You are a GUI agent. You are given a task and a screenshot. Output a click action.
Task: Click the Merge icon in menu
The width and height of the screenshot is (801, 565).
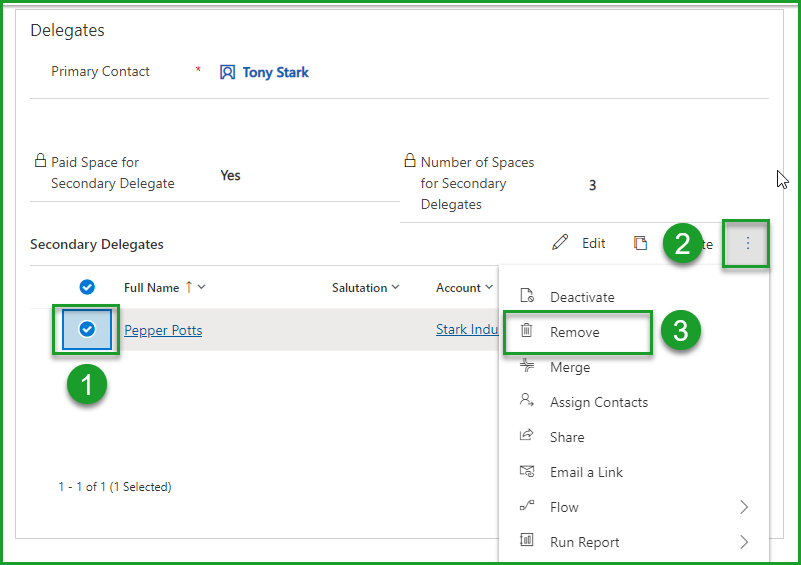click(x=527, y=367)
